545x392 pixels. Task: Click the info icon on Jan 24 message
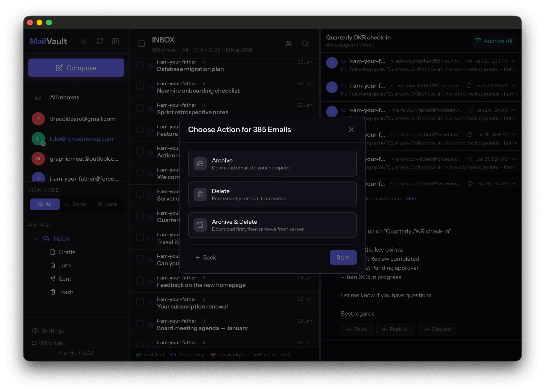[x=470, y=110]
